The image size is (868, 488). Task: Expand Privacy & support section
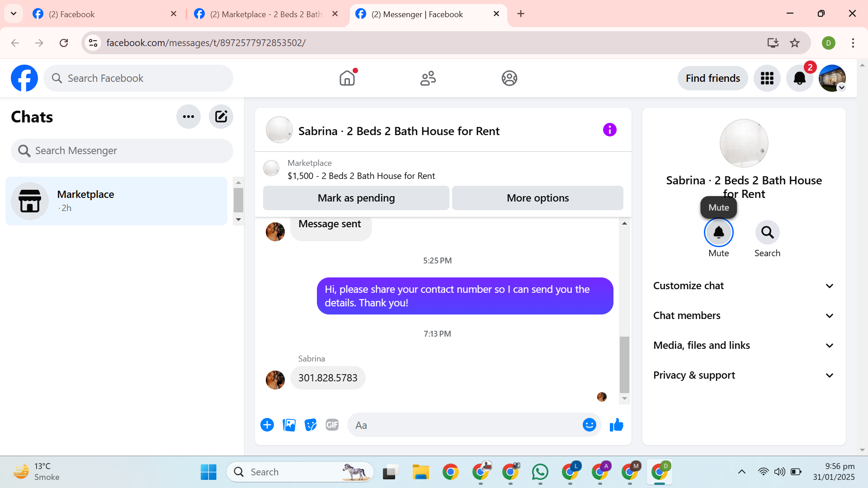[744, 375]
